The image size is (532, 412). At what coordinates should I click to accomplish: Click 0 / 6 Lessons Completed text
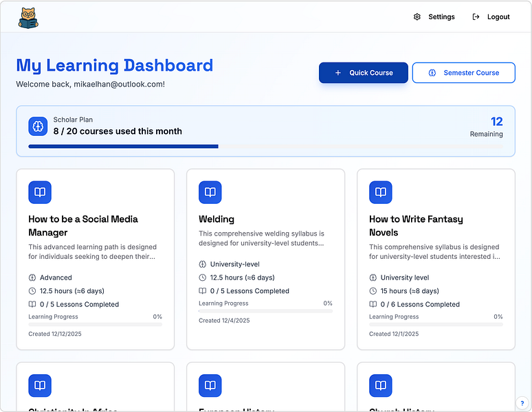pyautogui.click(x=420, y=304)
